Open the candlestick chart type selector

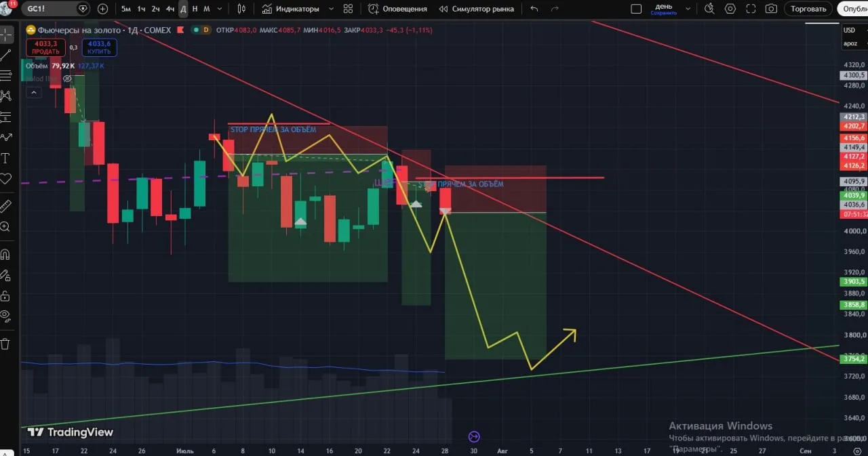pyautogui.click(x=241, y=9)
